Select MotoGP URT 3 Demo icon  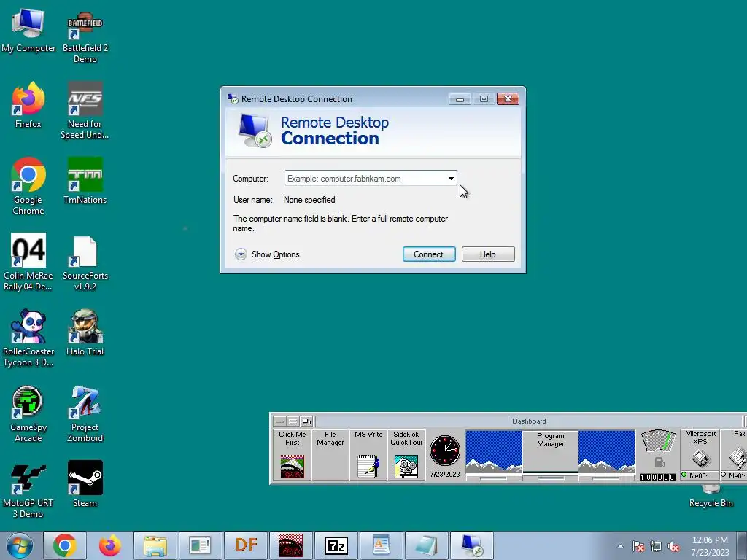pos(28,491)
